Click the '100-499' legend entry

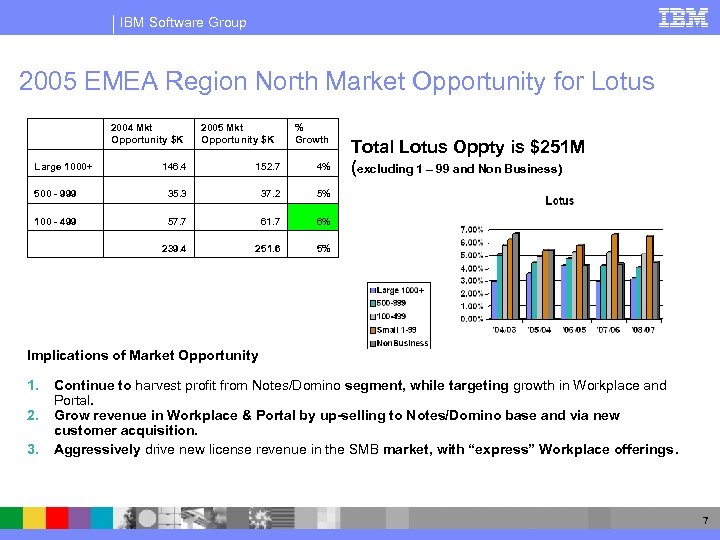pos(388,316)
